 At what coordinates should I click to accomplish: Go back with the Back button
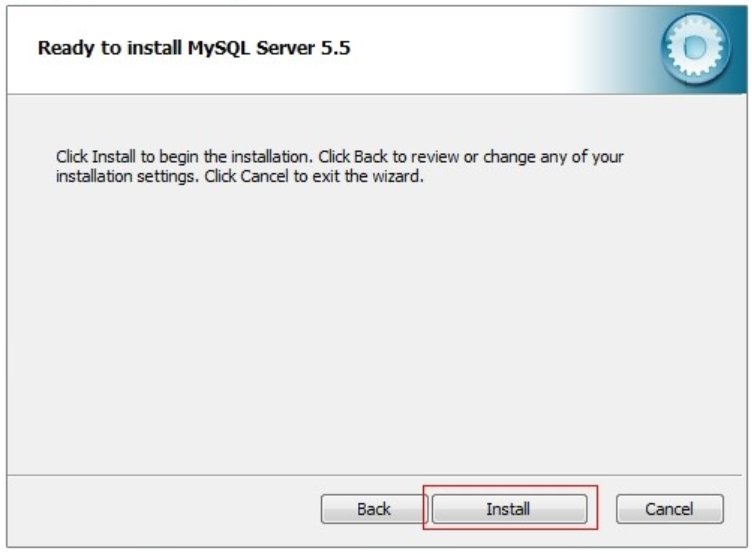(373, 509)
